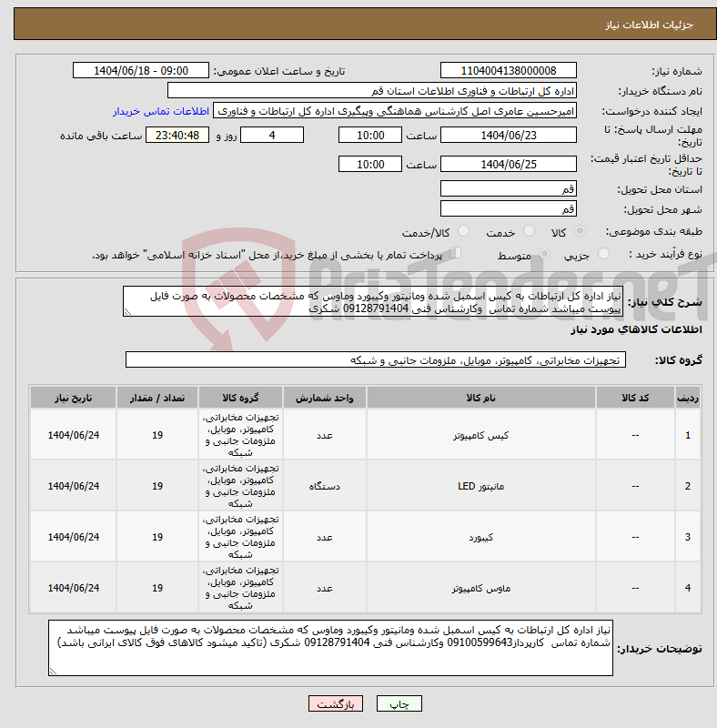The width and height of the screenshot is (717, 728).
Task: Click the نام کالا column header
Action: (x=481, y=398)
